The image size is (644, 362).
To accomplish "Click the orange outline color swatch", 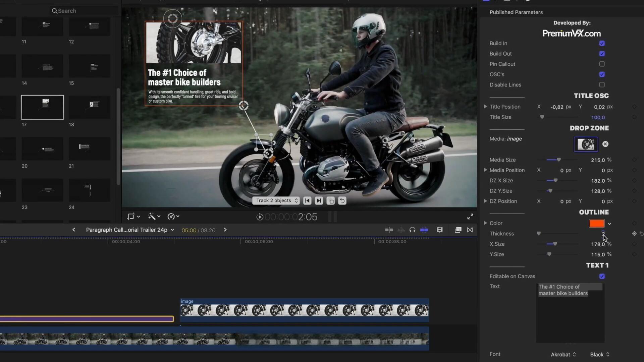I will pyautogui.click(x=596, y=223).
